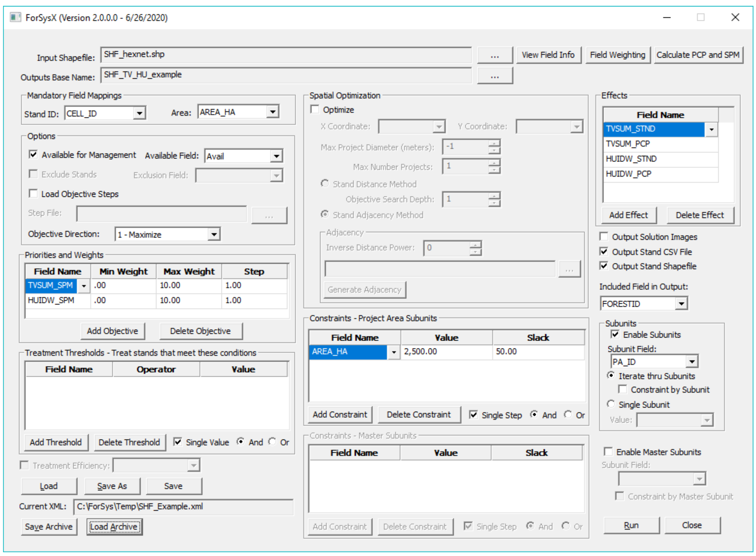
Task: Click the Close button
Action: coord(692,526)
